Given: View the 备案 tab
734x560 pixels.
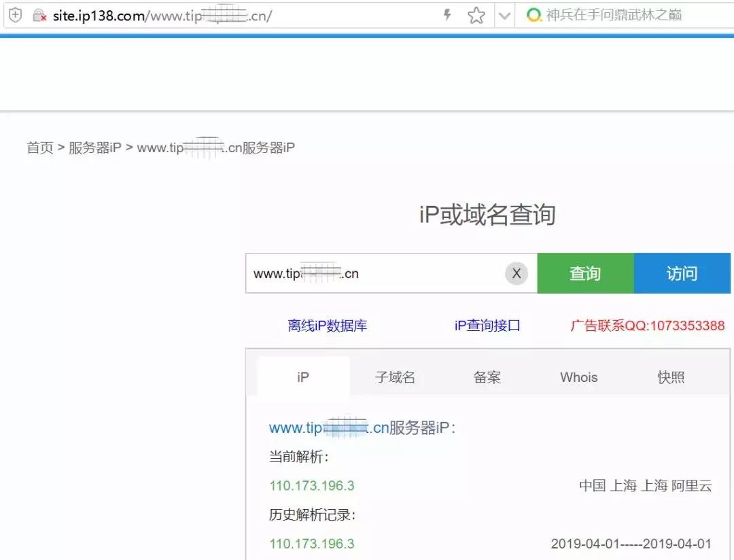Looking at the screenshot, I should click(487, 377).
